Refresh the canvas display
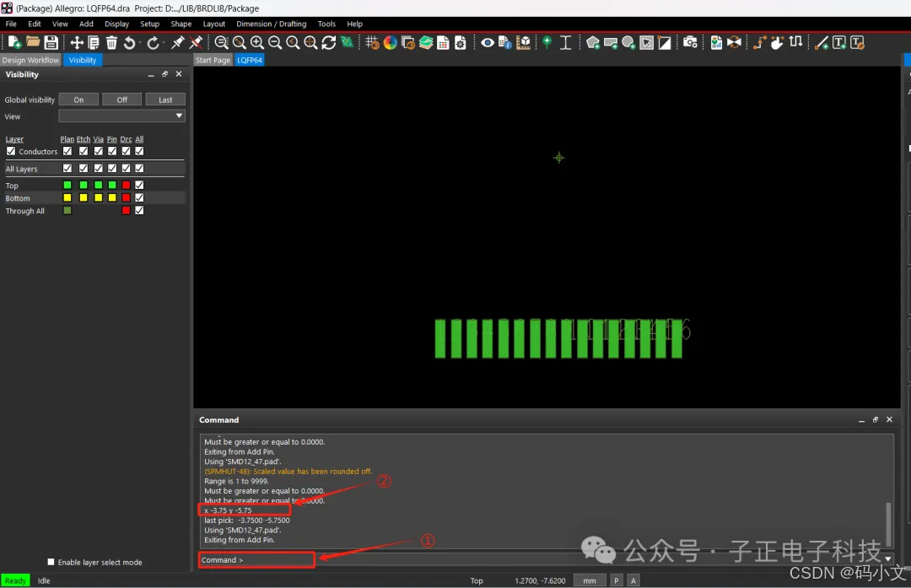 329,42
